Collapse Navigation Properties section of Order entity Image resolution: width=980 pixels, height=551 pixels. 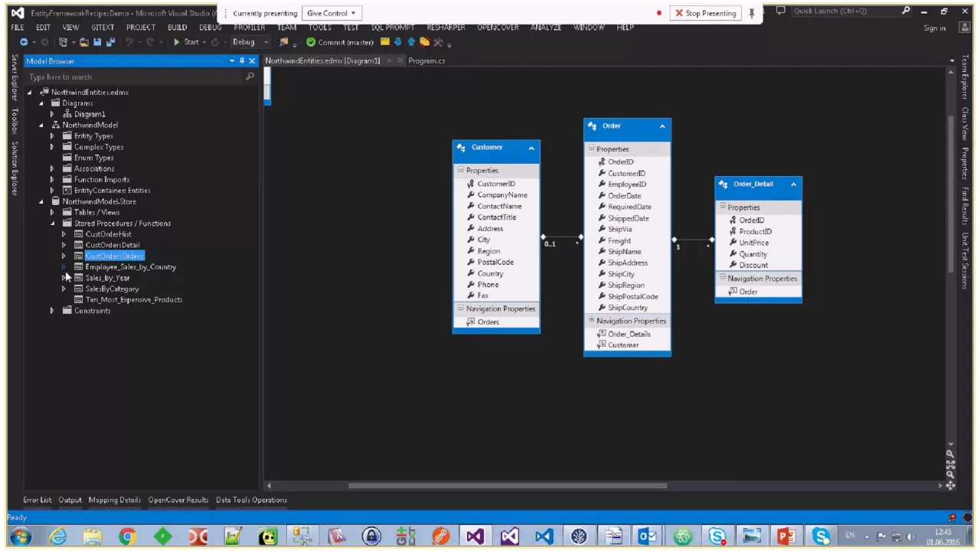pos(591,320)
